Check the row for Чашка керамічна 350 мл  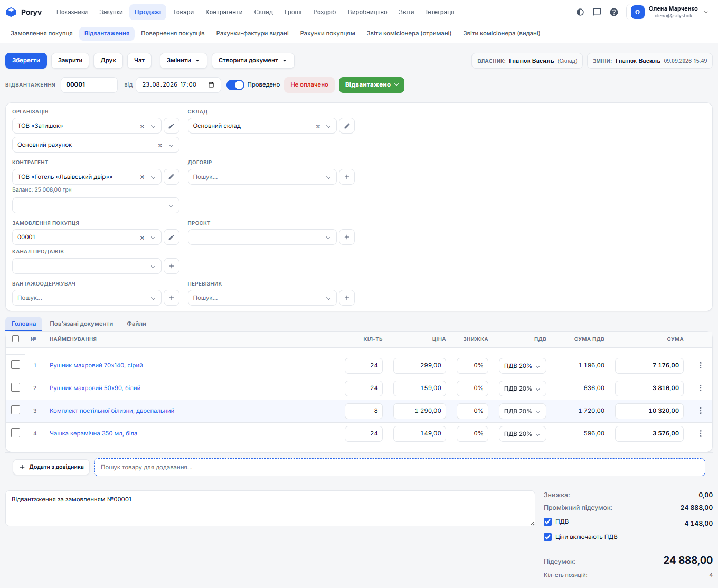click(16, 433)
